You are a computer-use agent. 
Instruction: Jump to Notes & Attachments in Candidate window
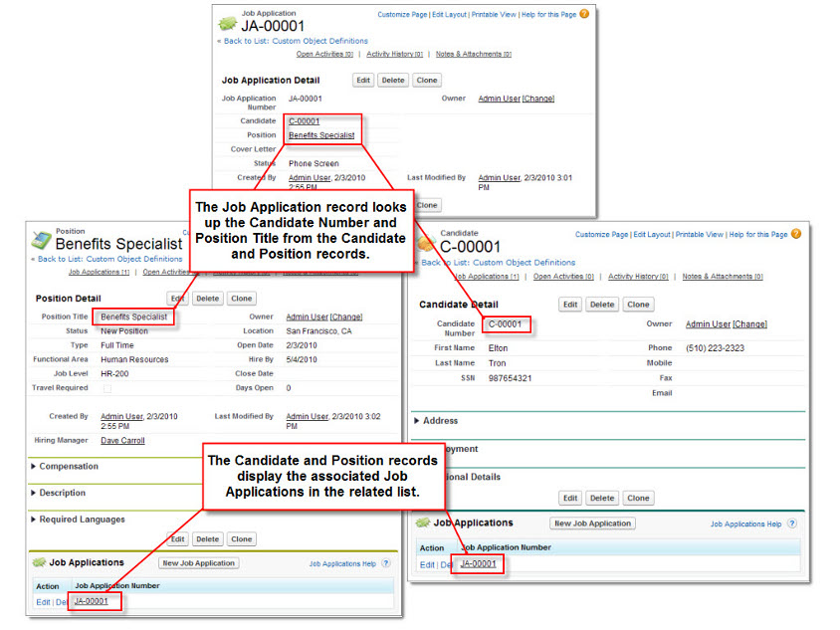723,277
